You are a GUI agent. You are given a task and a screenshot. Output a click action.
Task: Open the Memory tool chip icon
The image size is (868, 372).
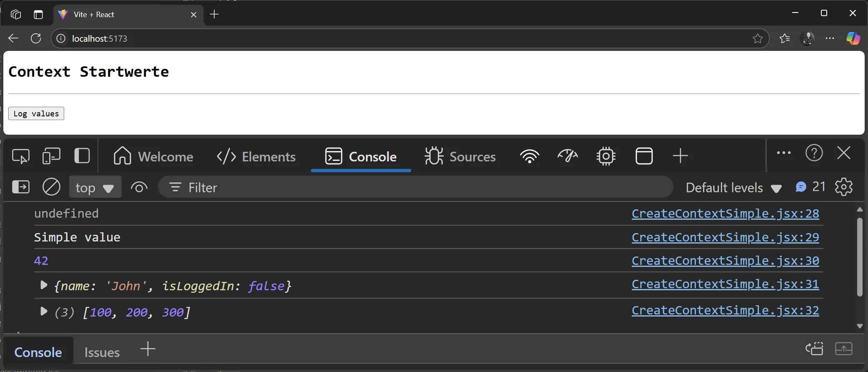click(x=606, y=156)
